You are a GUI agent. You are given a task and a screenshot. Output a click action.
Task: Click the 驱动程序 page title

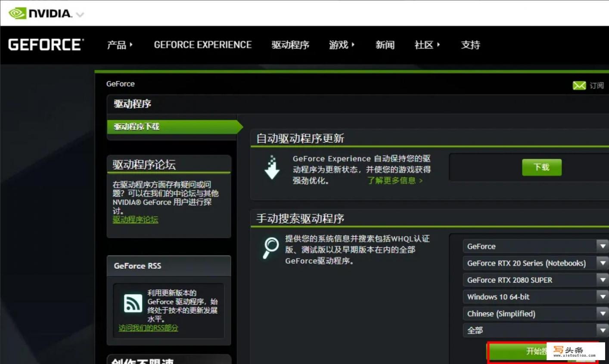click(132, 104)
